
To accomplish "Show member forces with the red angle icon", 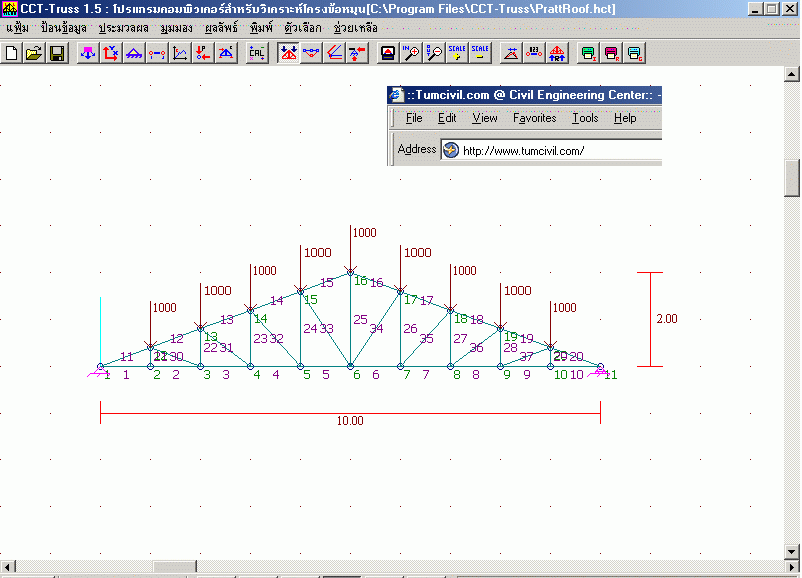I will pos(334,53).
